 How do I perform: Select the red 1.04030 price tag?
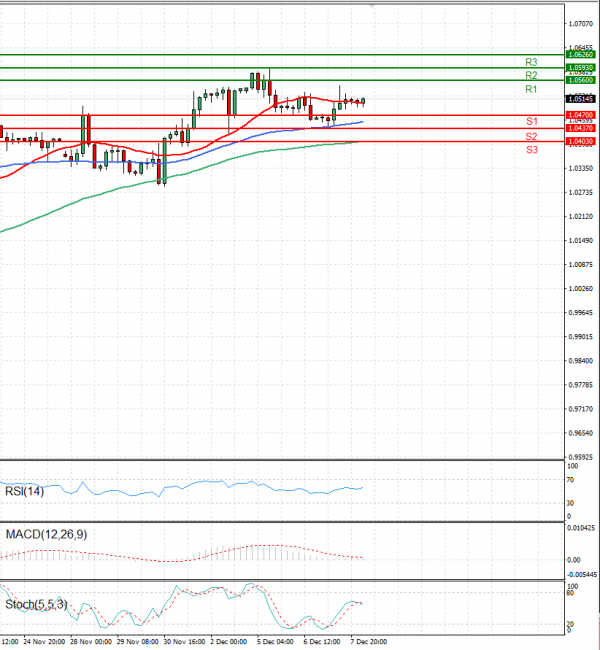581,141
